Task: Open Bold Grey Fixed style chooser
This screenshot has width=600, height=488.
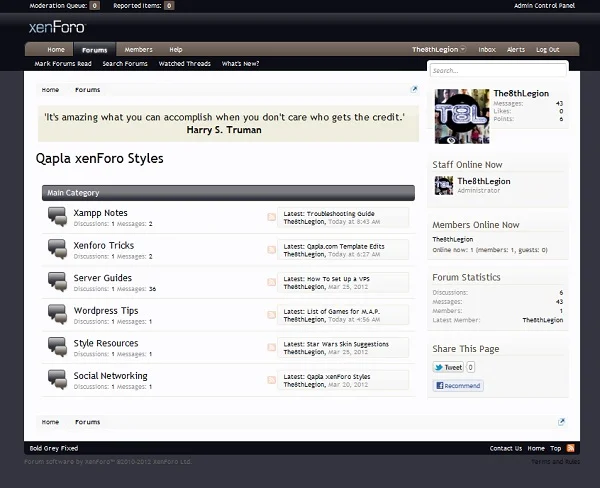Action: pyautogui.click(x=54, y=448)
